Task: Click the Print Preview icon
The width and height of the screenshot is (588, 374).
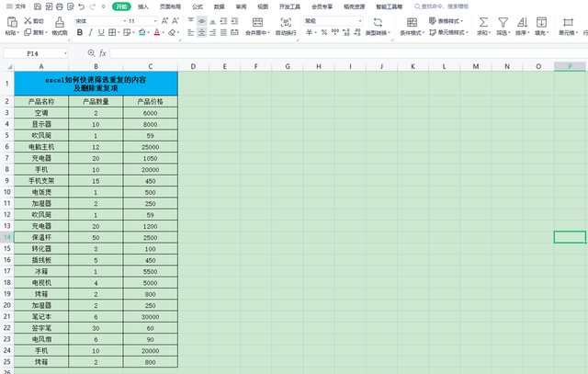Action: tap(70, 6)
